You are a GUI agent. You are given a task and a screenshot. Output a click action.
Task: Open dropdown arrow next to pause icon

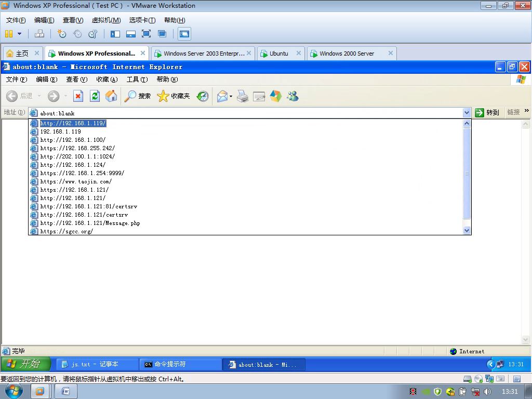pyautogui.click(x=19, y=34)
